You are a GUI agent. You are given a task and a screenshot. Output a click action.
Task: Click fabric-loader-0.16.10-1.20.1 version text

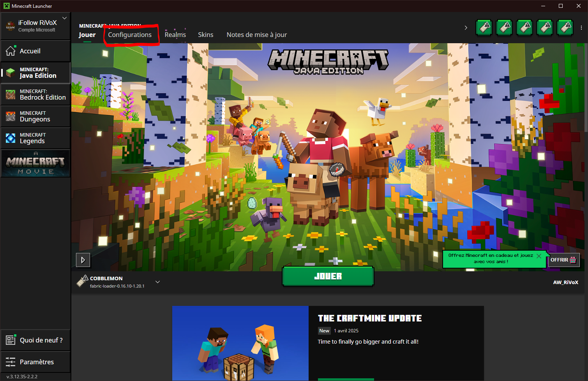(x=117, y=286)
